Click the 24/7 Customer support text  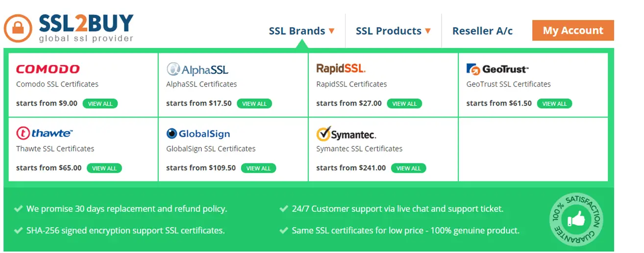click(397, 209)
